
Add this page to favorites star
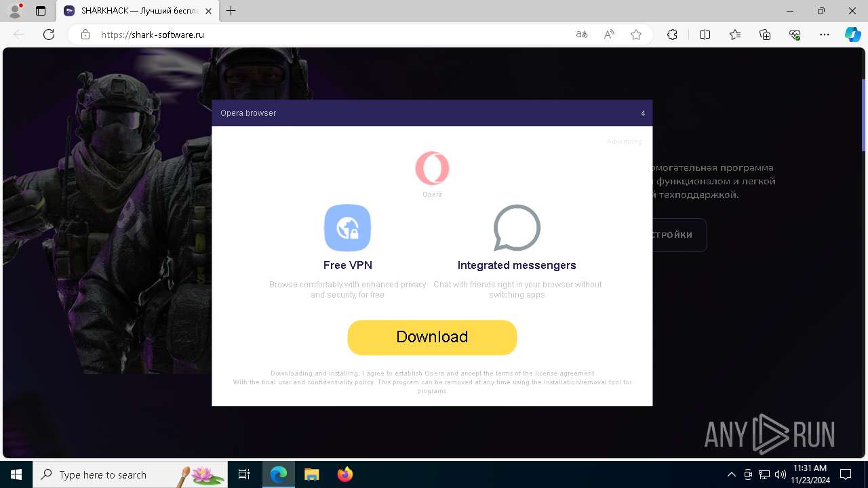point(636,35)
